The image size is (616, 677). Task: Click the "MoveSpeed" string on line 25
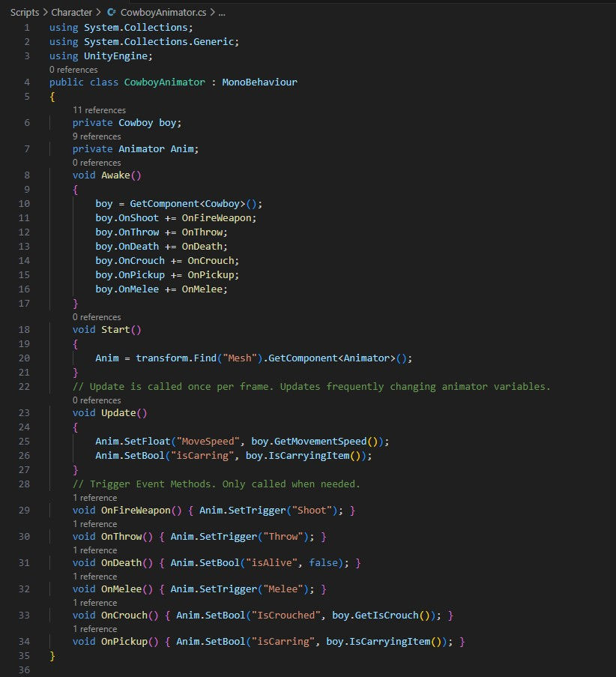(208, 442)
